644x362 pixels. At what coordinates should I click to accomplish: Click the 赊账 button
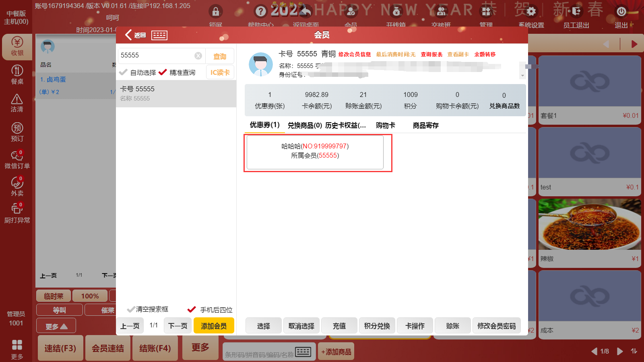click(x=453, y=326)
